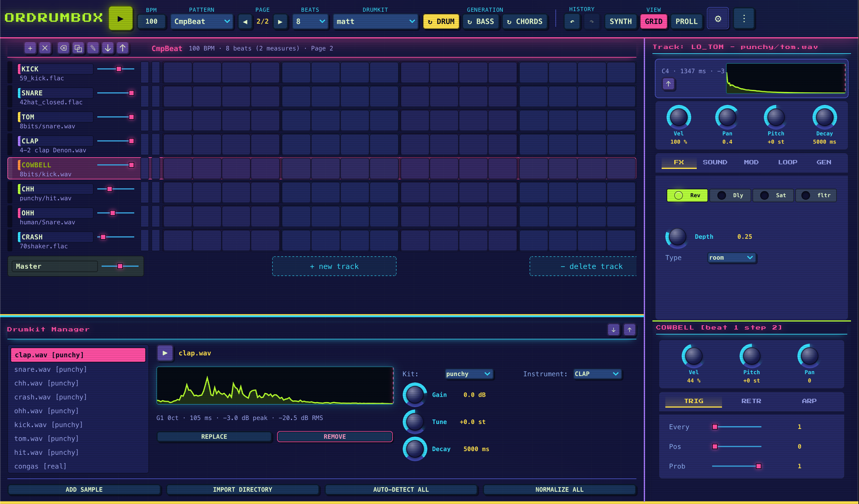Click the X icon in pattern toolbar
Image resolution: width=859 pixels, height=504 pixels.
click(45, 48)
